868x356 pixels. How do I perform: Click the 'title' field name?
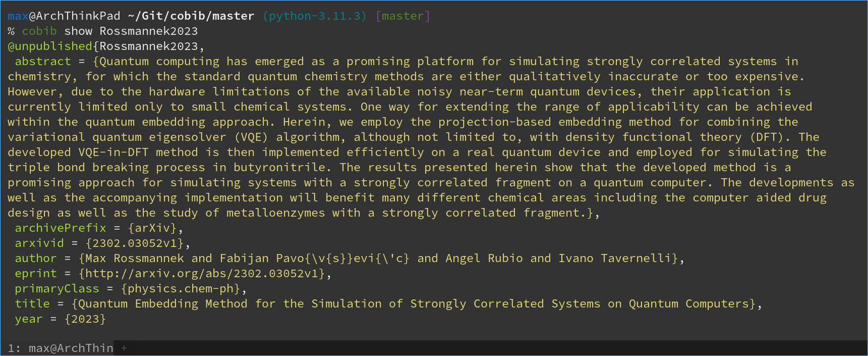tap(32, 304)
